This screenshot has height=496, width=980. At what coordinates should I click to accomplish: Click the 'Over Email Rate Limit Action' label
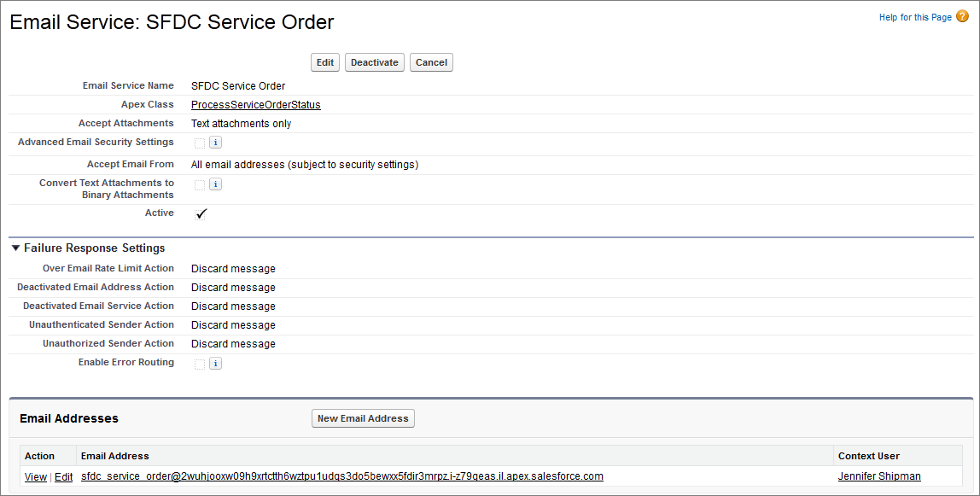[108, 268]
